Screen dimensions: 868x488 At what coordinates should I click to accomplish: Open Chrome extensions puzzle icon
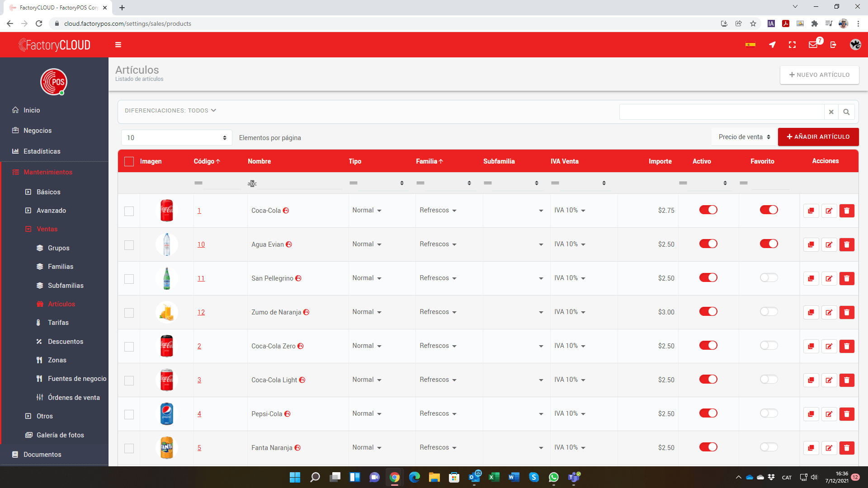[815, 23]
